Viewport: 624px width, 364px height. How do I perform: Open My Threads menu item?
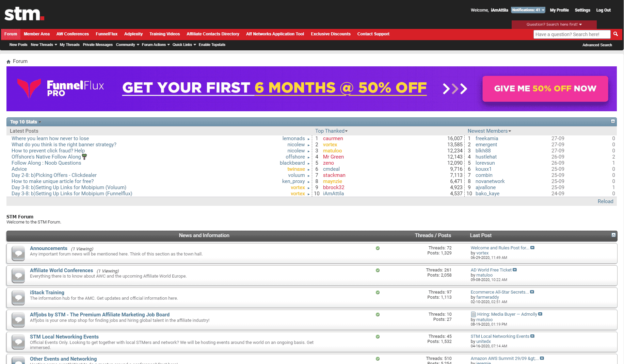[69, 45]
